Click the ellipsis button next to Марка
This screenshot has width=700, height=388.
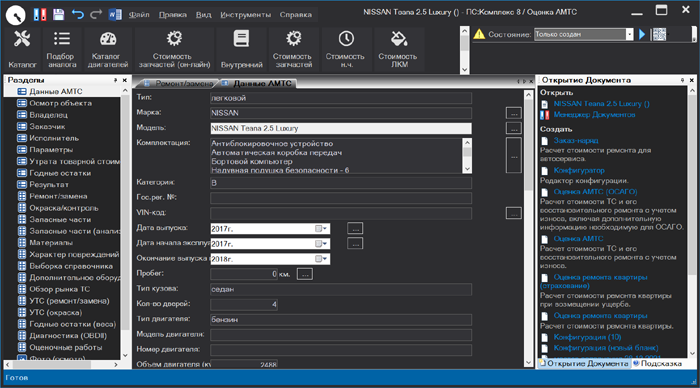(514, 113)
